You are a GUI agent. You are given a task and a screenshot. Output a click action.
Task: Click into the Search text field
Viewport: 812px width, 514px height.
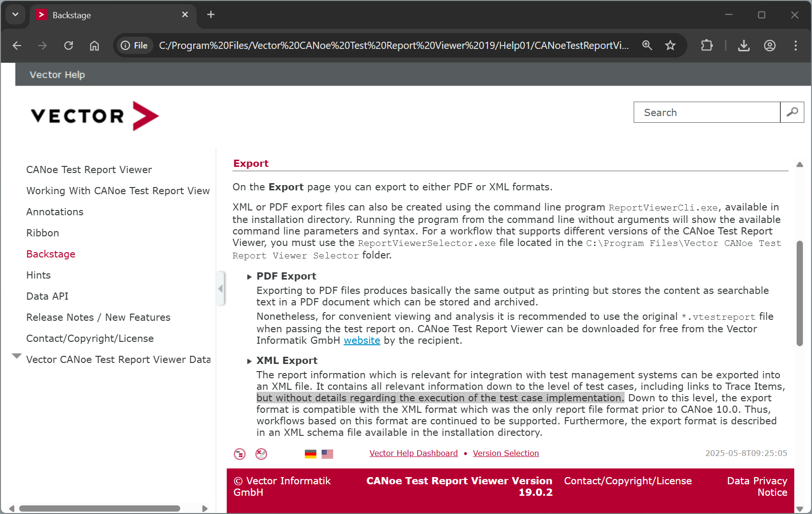pyautogui.click(x=707, y=112)
